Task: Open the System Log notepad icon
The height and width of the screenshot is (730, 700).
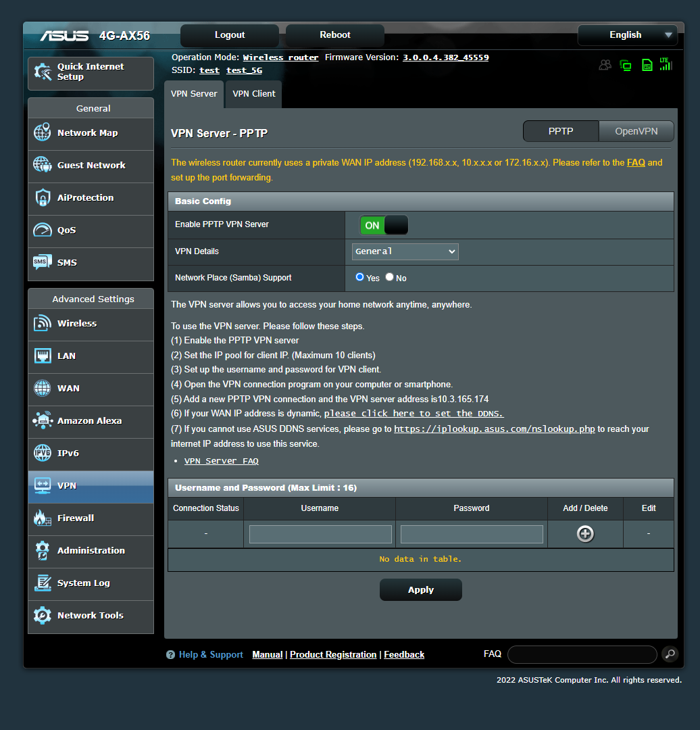Action: [43, 583]
